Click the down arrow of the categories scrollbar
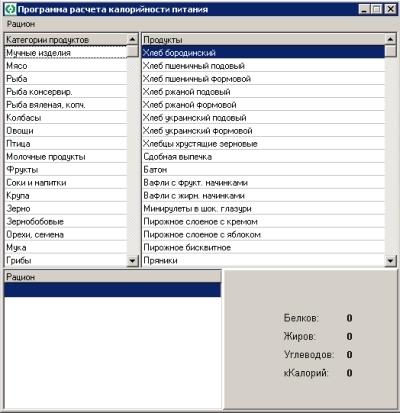The image size is (400, 413). click(133, 261)
